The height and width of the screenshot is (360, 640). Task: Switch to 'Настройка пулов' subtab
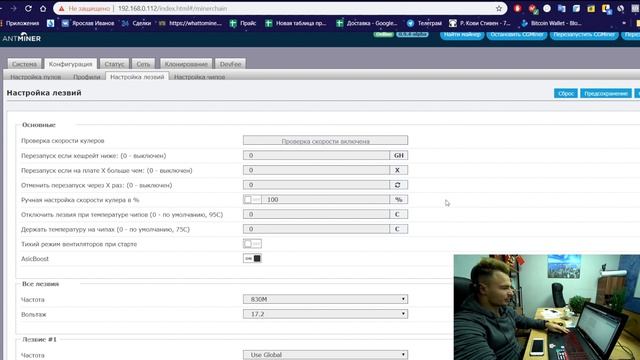coord(36,77)
